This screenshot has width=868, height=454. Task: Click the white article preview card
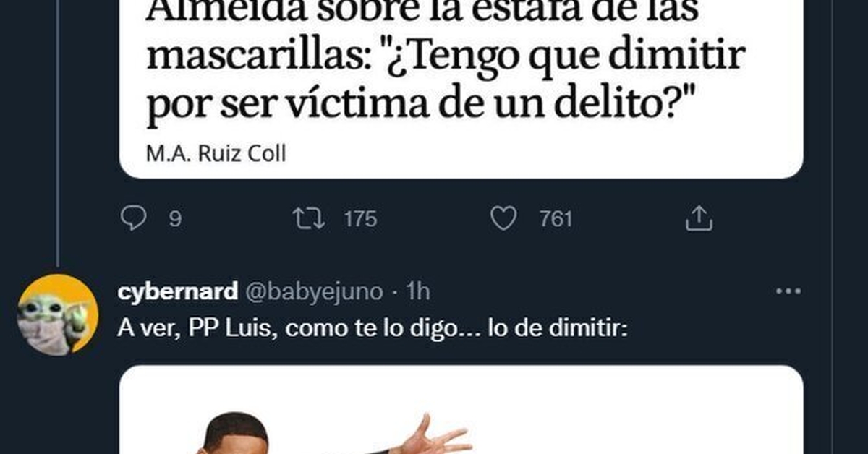461,89
